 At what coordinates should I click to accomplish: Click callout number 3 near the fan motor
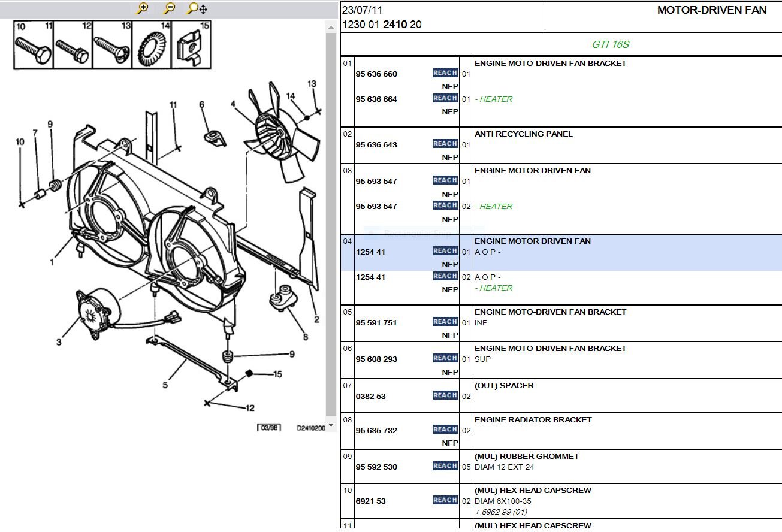[59, 343]
